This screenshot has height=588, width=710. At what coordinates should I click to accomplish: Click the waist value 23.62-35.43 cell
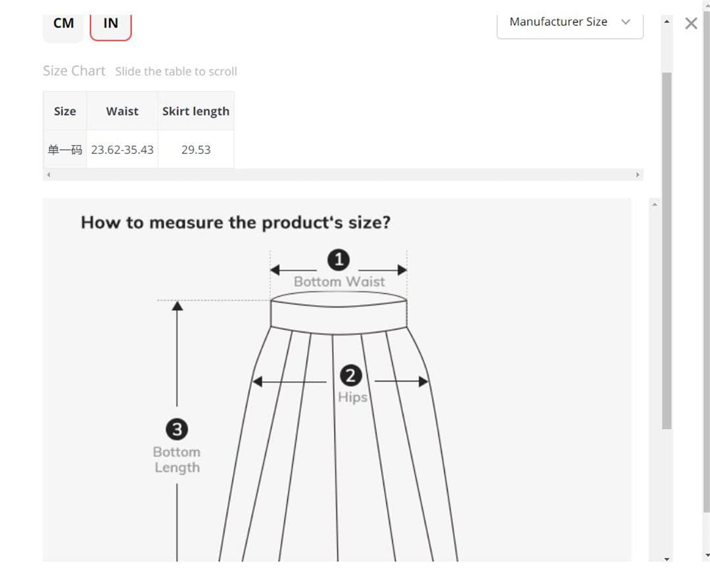(x=122, y=149)
